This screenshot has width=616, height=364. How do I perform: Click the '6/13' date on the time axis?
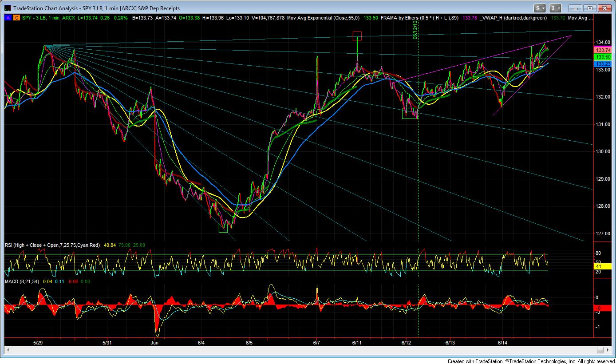[450, 343]
